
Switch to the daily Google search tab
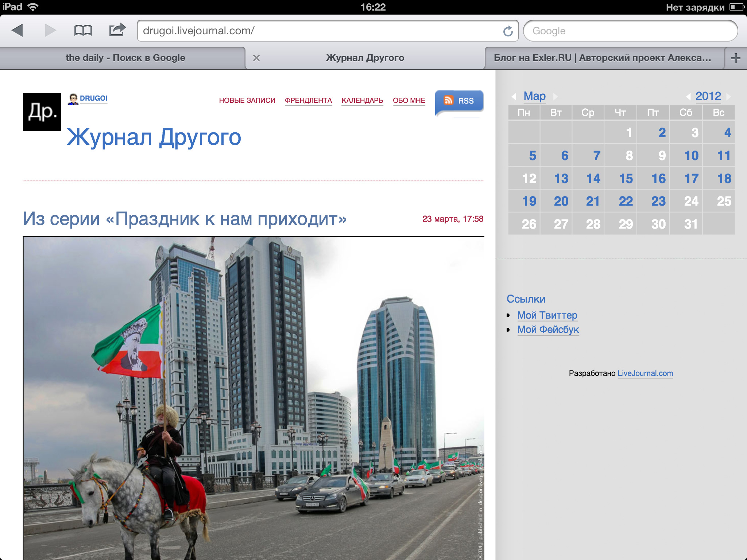click(x=125, y=58)
